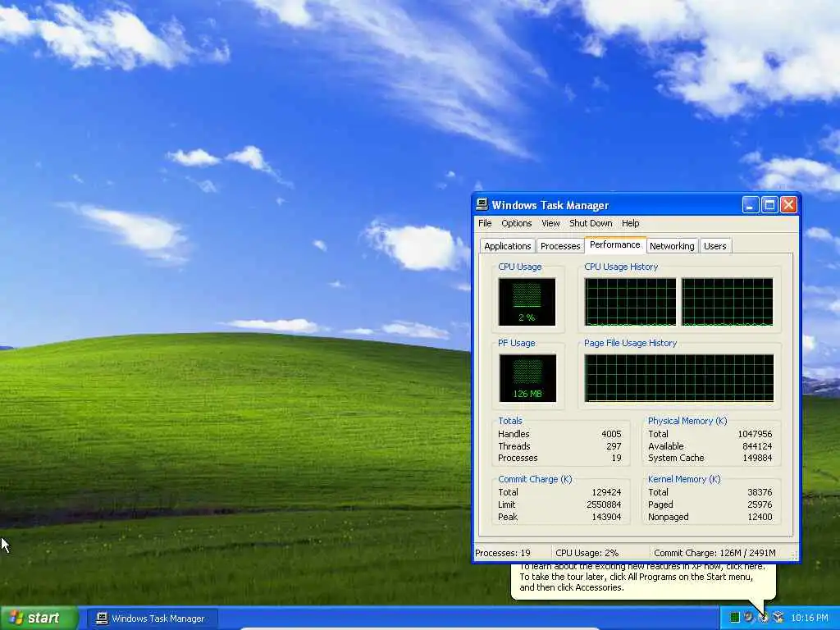Click System Cache value 149884

[757, 458]
